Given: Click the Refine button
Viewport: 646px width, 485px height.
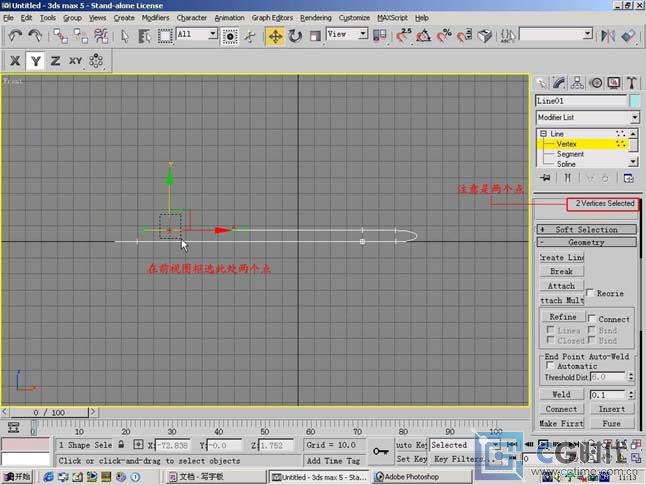Looking at the screenshot, I should 563,316.
